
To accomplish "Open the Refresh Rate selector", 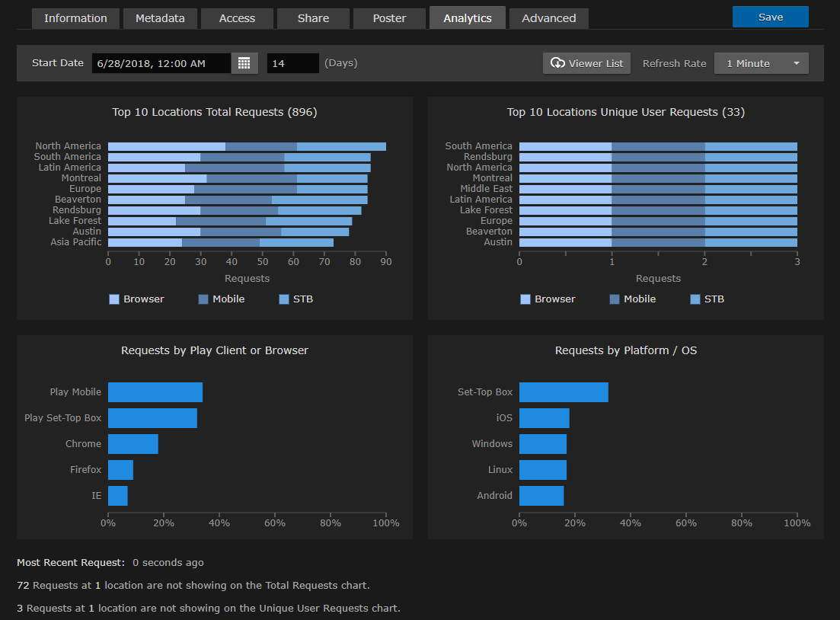I will point(761,63).
